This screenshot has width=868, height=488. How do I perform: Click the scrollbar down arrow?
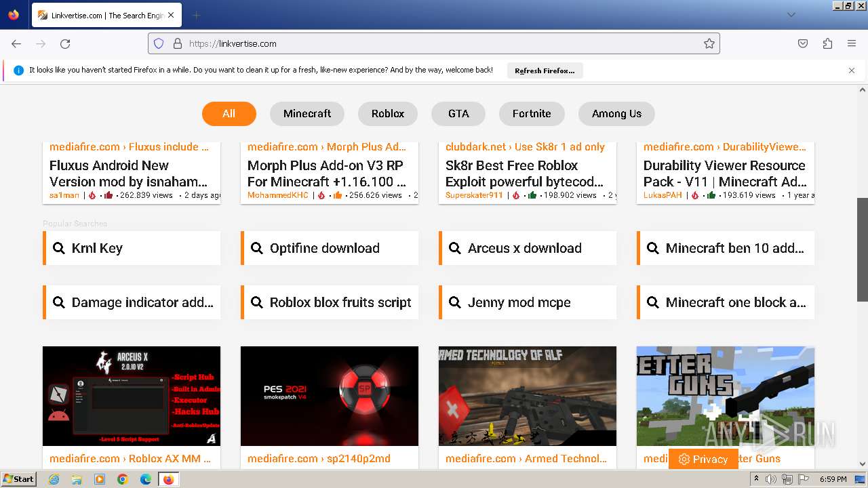[x=863, y=464]
